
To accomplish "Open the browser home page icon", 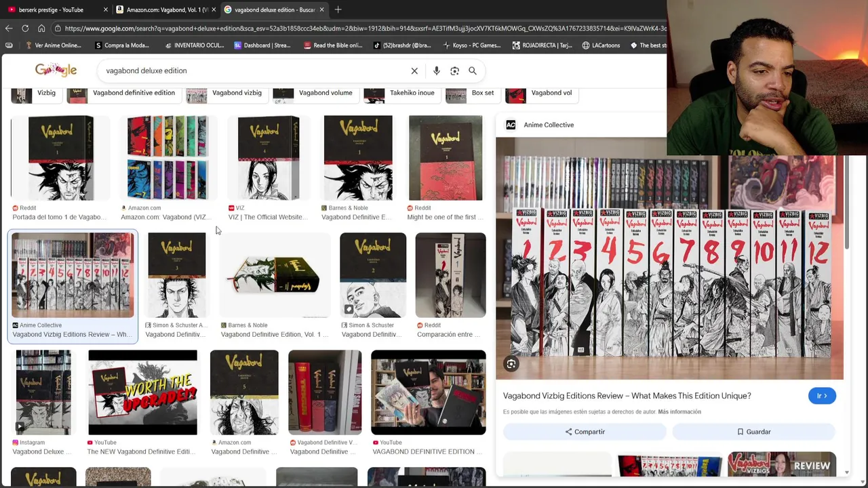I will (41, 28).
